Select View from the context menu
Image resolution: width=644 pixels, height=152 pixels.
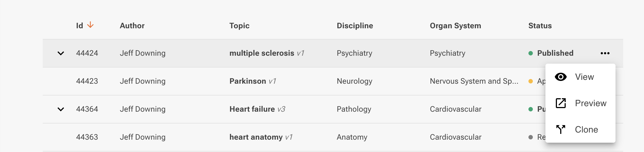tap(584, 77)
